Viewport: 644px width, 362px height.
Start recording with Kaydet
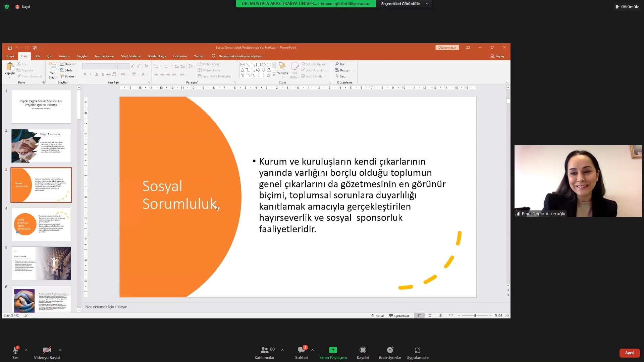(x=363, y=353)
